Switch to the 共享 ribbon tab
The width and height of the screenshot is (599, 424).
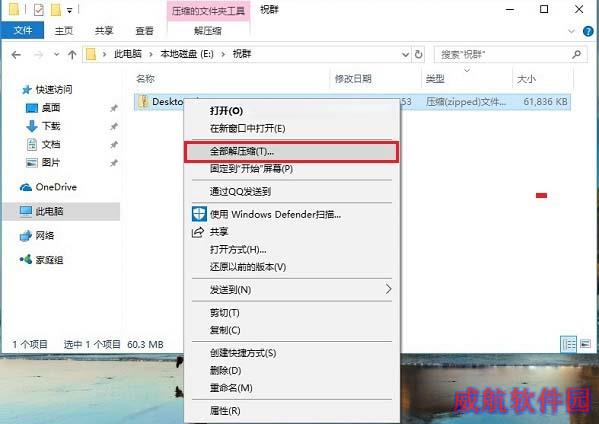[x=104, y=31]
